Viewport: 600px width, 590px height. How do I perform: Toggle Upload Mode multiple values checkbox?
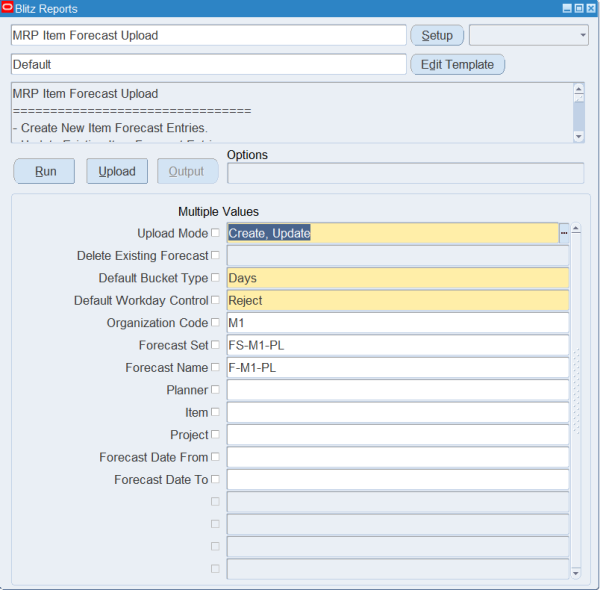[215, 233]
